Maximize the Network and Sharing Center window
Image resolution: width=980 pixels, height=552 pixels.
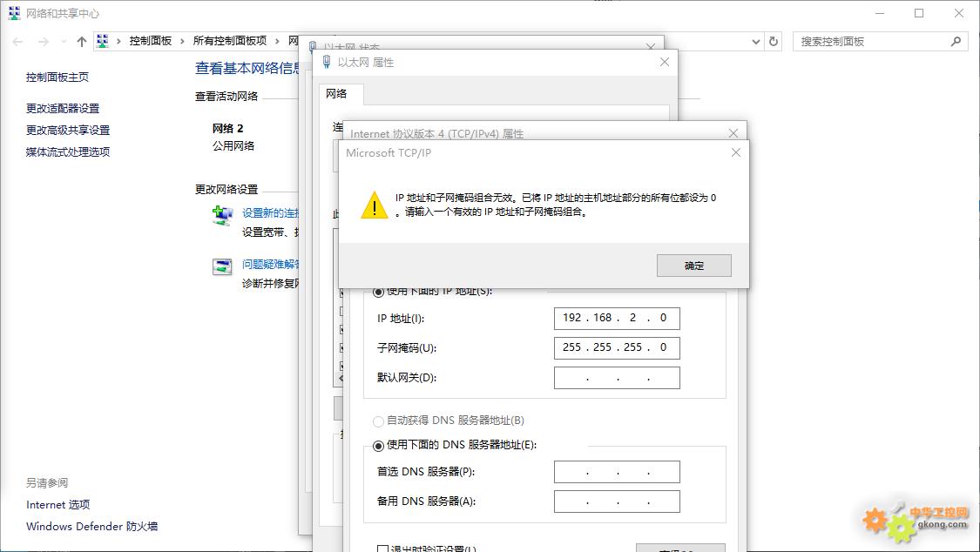[919, 13]
